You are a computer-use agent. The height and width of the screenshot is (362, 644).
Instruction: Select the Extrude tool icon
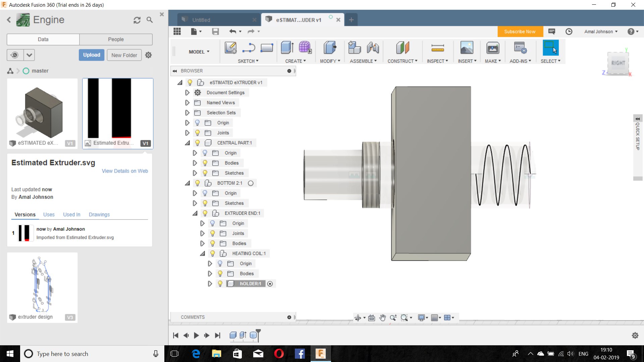287,48
